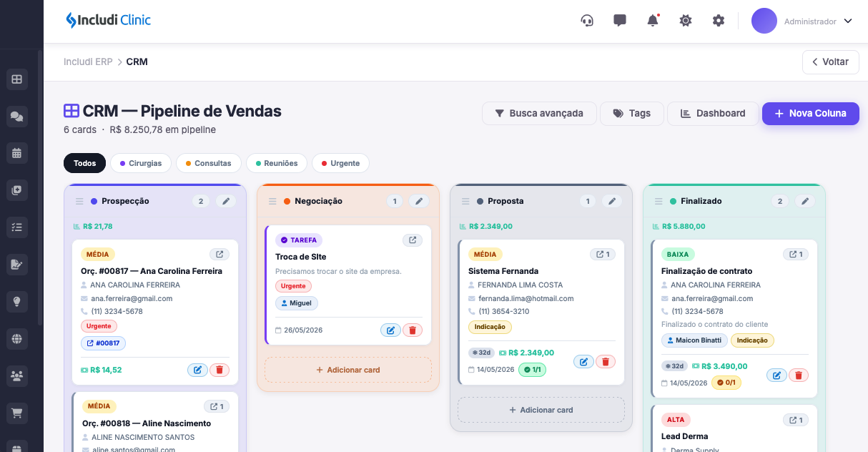Open the settings gear icon in header
The image size is (868, 452).
(x=719, y=21)
